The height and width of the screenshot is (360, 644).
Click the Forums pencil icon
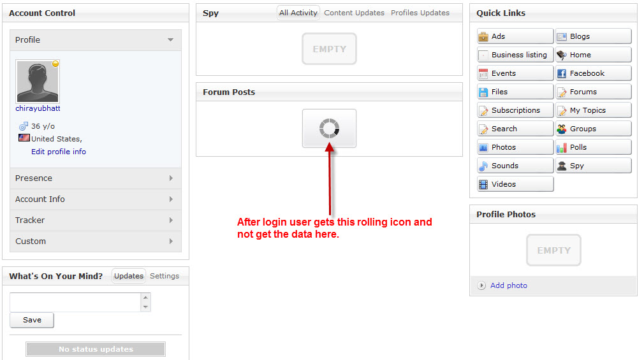click(x=562, y=92)
